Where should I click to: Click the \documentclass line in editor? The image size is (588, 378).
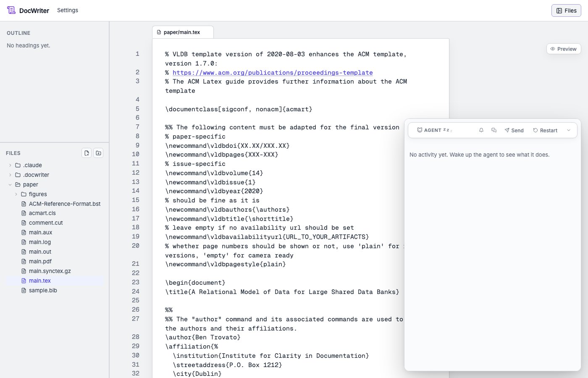pos(239,109)
